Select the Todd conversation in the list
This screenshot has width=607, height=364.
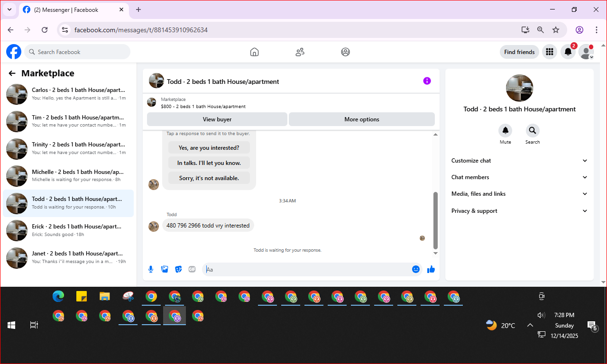(68, 203)
